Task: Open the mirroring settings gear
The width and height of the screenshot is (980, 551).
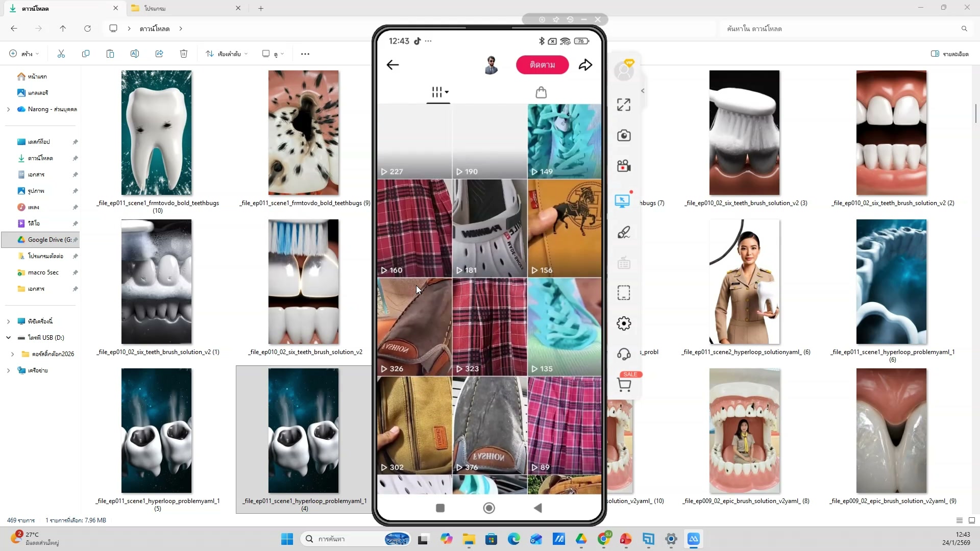Action: click(624, 323)
